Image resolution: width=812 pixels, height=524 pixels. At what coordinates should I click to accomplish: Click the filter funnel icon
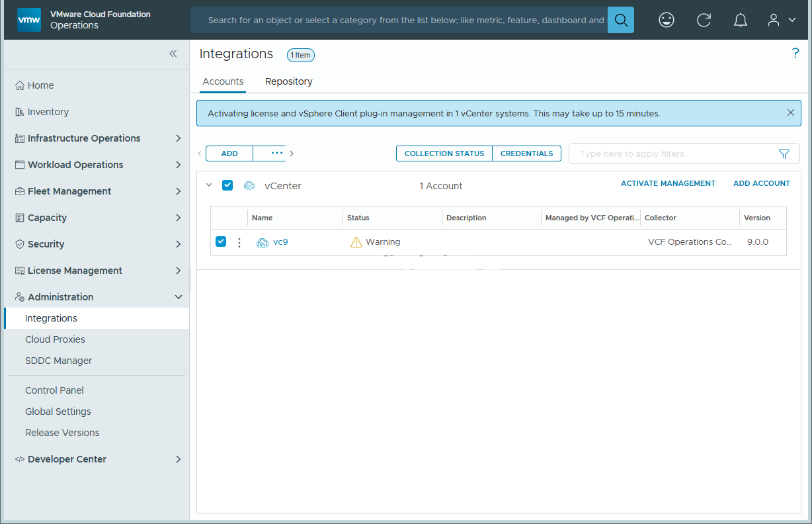[x=784, y=153]
